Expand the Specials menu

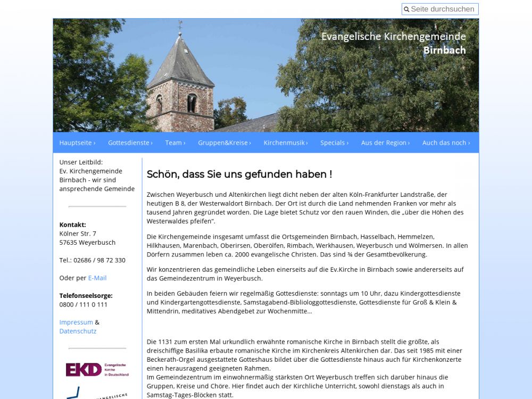(x=334, y=143)
